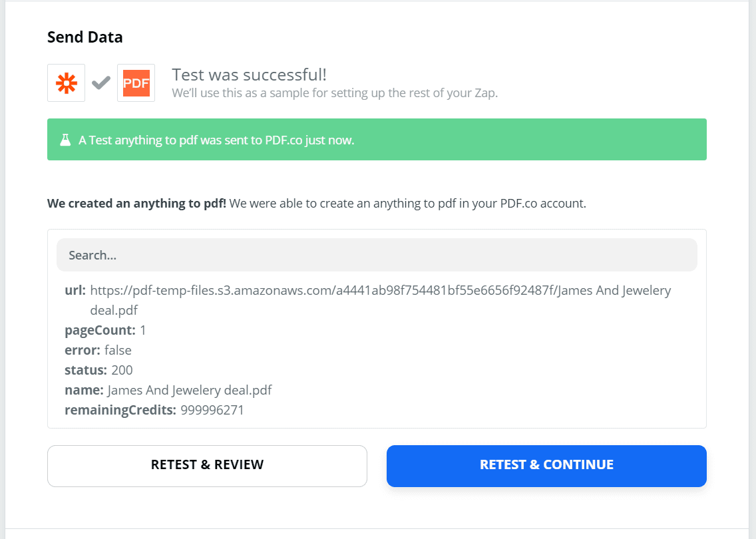Select the pageCount result row
756x539 pixels.
click(105, 330)
